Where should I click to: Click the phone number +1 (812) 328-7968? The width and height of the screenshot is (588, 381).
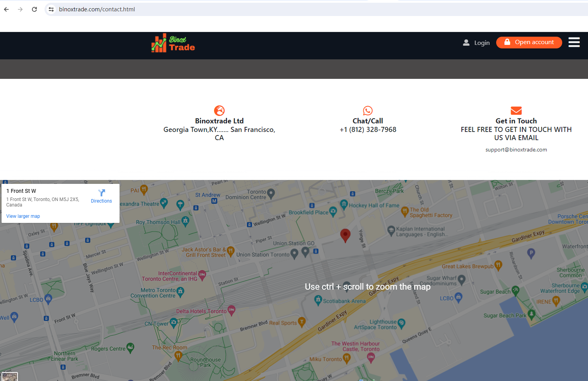pyautogui.click(x=368, y=130)
